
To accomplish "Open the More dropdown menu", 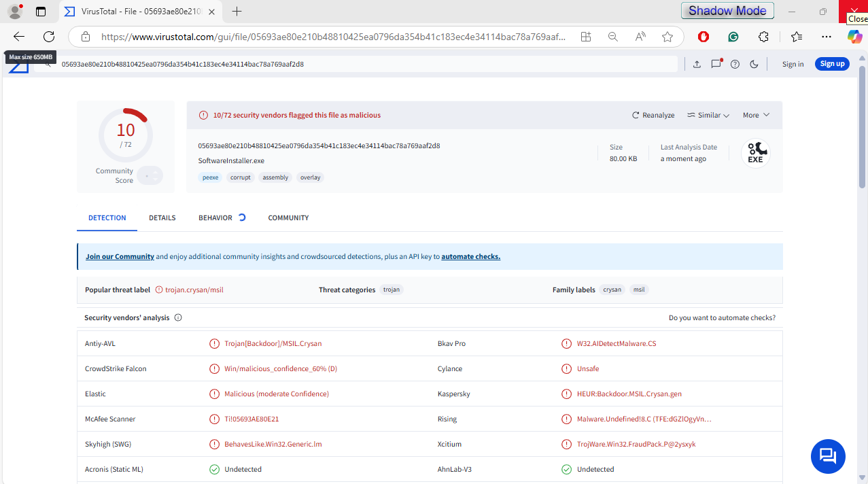I will pyautogui.click(x=756, y=115).
